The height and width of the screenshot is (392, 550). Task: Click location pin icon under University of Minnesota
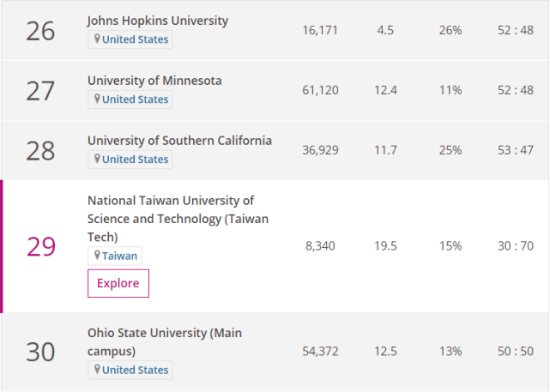point(97,100)
